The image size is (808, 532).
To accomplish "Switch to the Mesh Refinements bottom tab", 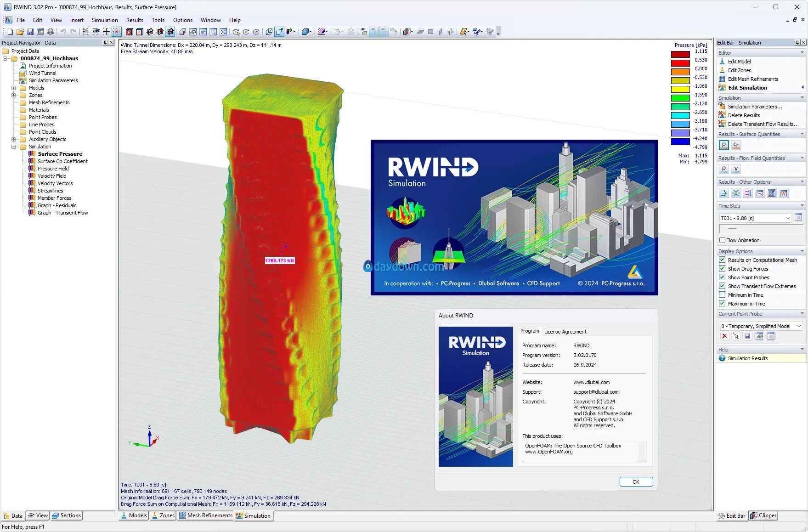I will [x=206, y=515].
